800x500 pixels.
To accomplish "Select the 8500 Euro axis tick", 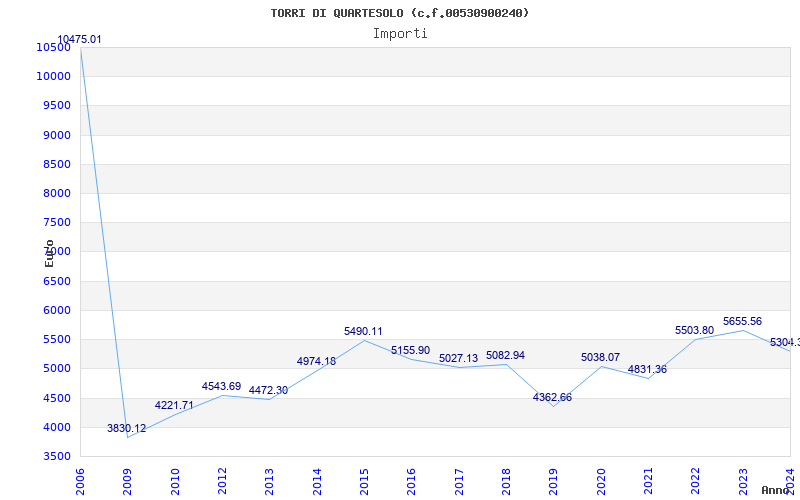I will 57,164.
